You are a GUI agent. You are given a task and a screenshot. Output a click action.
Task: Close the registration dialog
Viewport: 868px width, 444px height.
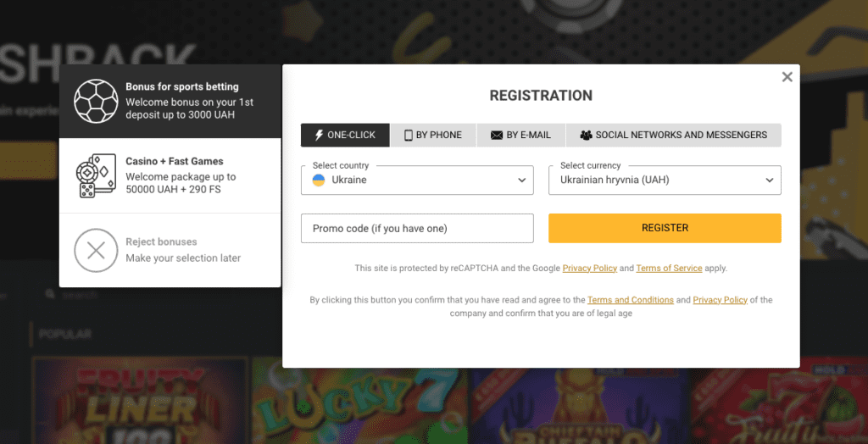point(787,77)
